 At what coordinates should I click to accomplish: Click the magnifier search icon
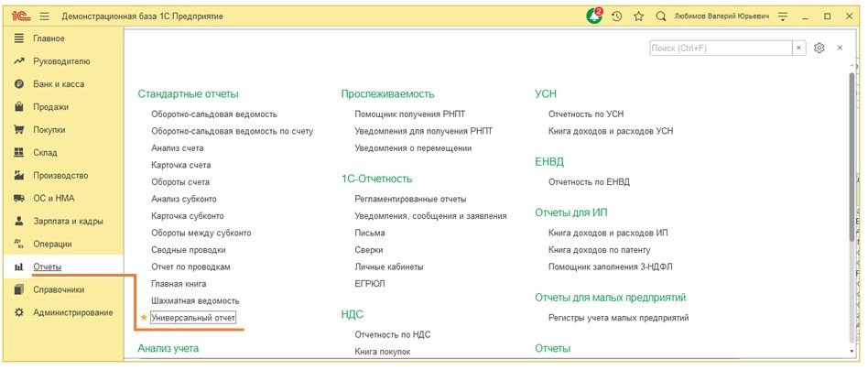point(660,16)
